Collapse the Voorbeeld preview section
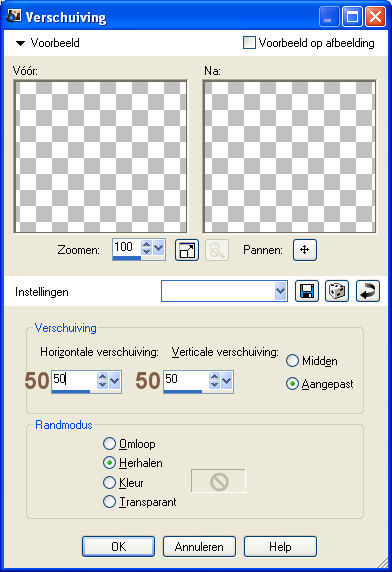 coord(20,43)
